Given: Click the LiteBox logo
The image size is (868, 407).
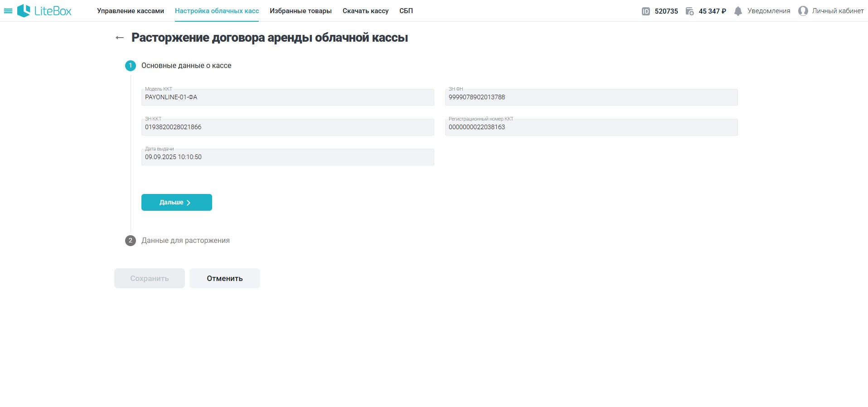Looking at the screenshot, I should 44,11.
